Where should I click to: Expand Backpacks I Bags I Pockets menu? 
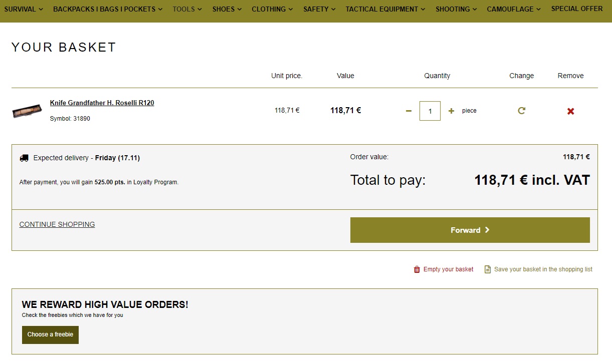(x=108, y=9)
